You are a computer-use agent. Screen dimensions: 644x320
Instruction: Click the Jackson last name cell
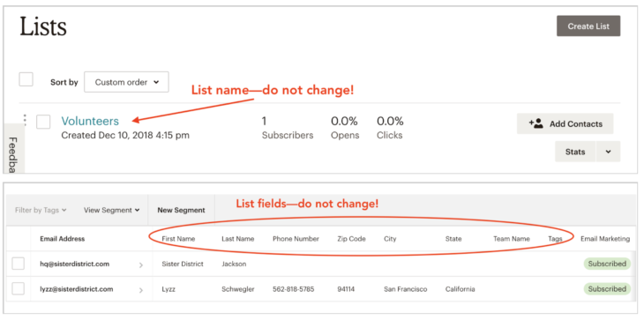point(234,264)
